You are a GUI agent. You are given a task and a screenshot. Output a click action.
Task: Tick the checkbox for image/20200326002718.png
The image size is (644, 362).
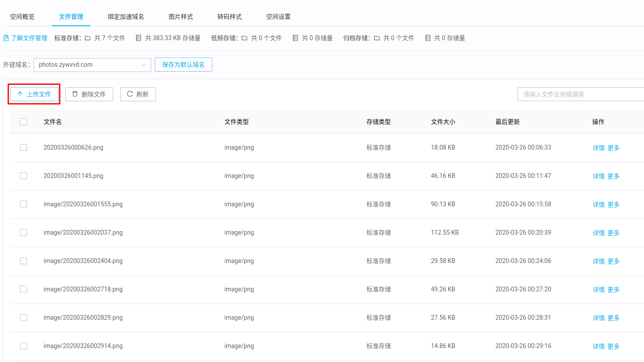point(24,289)
